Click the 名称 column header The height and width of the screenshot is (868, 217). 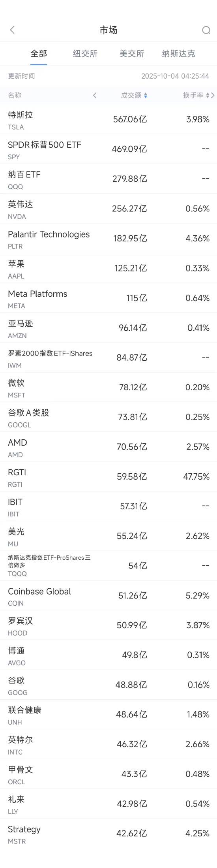pos(15,95)
